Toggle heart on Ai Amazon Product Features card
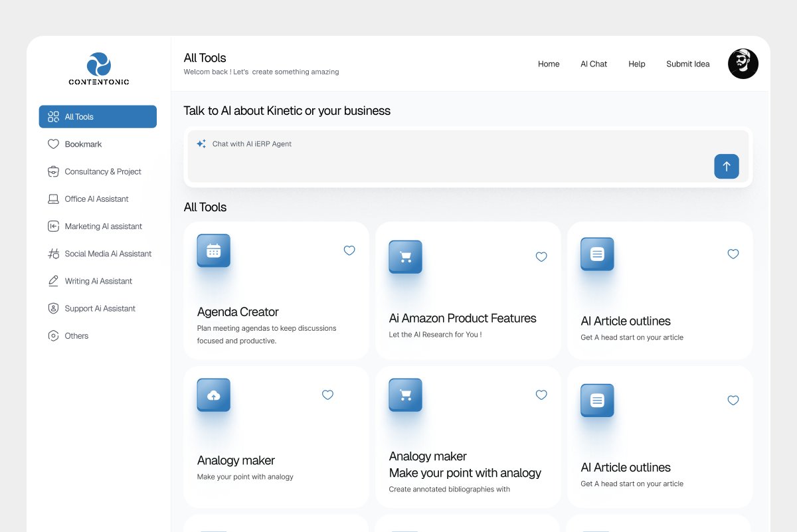Viewport: 797px width, 532px height. 541,257
